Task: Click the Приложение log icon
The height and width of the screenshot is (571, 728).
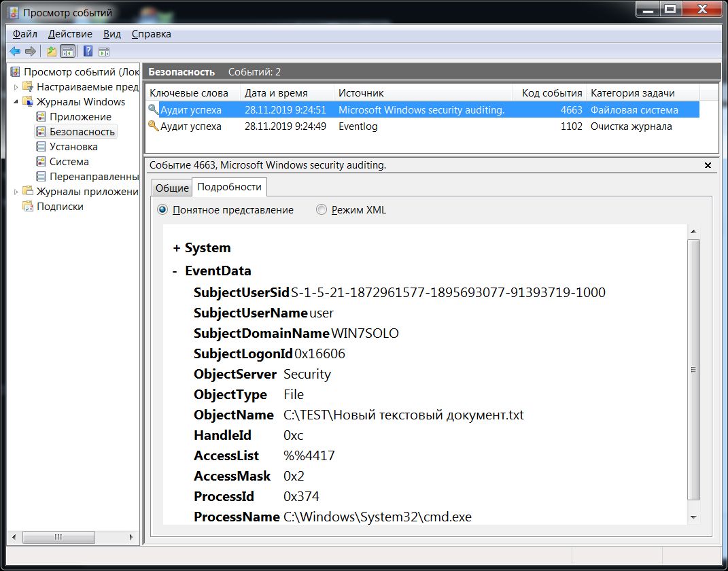Action: click(x=41, y=116)
